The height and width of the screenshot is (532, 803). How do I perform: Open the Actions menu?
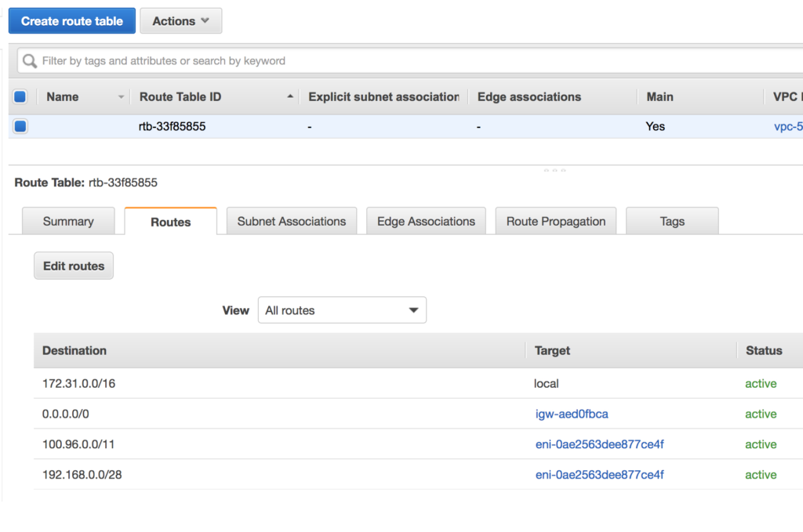coord(180,20)
